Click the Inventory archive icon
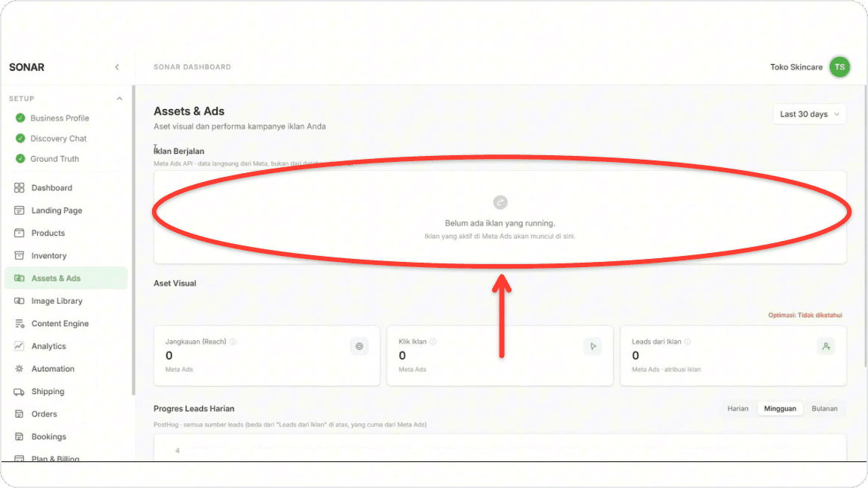Screen dimensions: 868x488 [x=19, y=255]
